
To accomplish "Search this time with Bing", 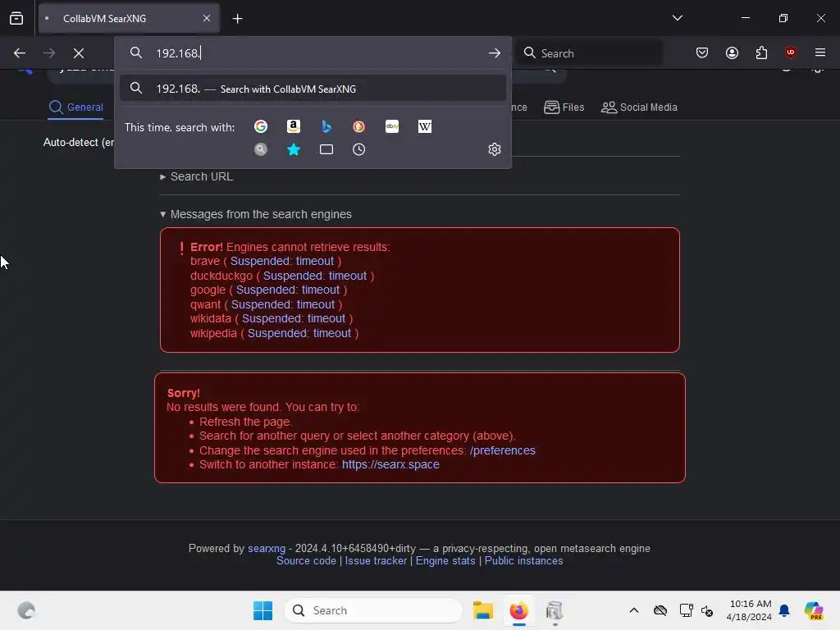I will (x=326, y=126).
